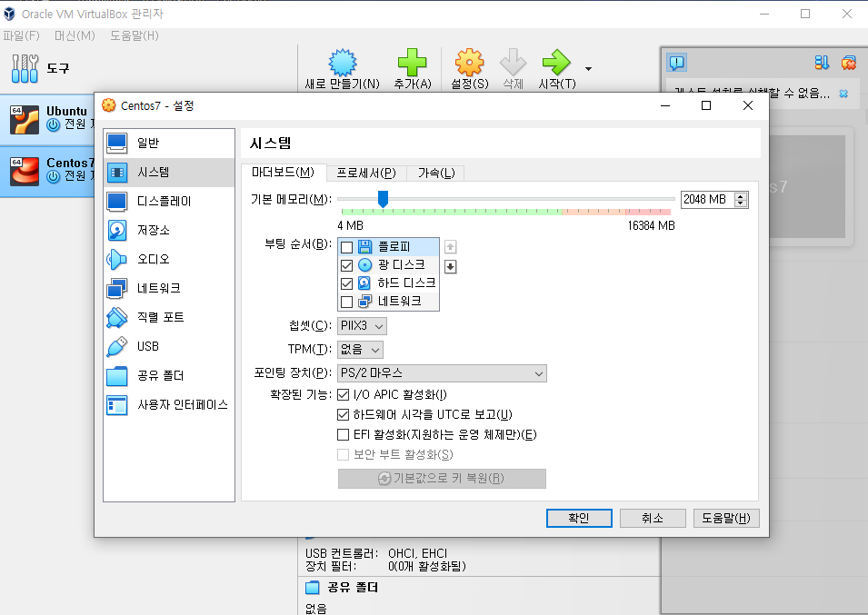Open the Display (디스플레이) settings category
Screen dimensions: 868x615
(x=169, y=202)
